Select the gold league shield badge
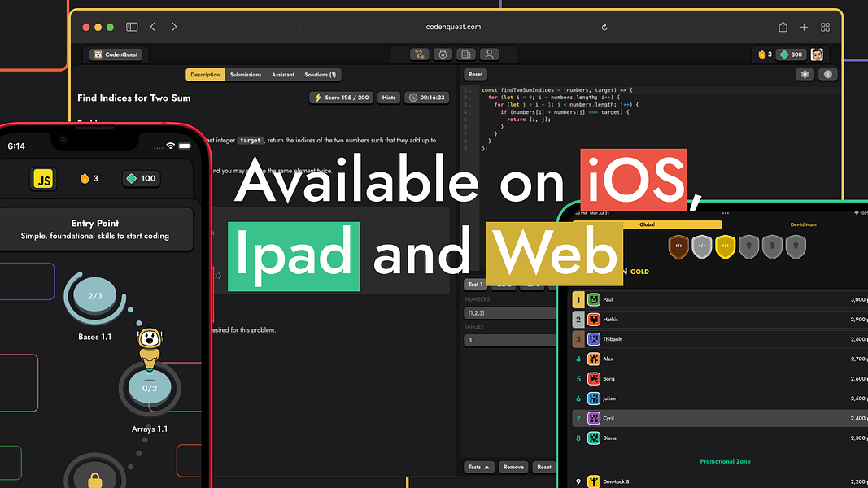Viewport: 868px width, 488px height. (x=724, y=246)
